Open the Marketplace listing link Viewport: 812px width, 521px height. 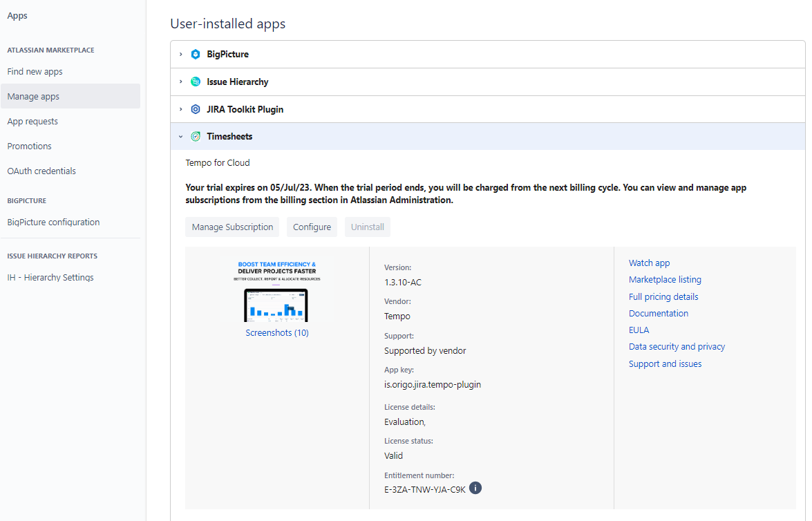[x=665, y=280]
